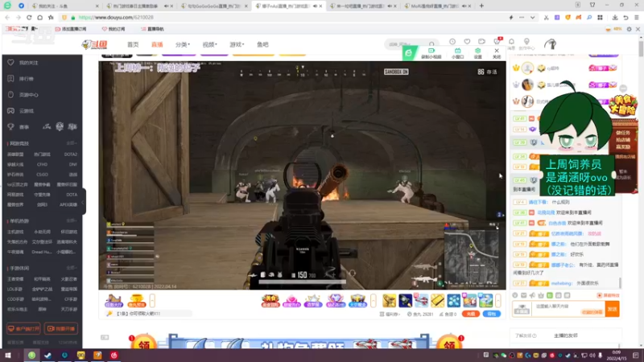This screenshot has height=362, width=644.
Task: Click the Douyu search input box
Action: [407, 44]
